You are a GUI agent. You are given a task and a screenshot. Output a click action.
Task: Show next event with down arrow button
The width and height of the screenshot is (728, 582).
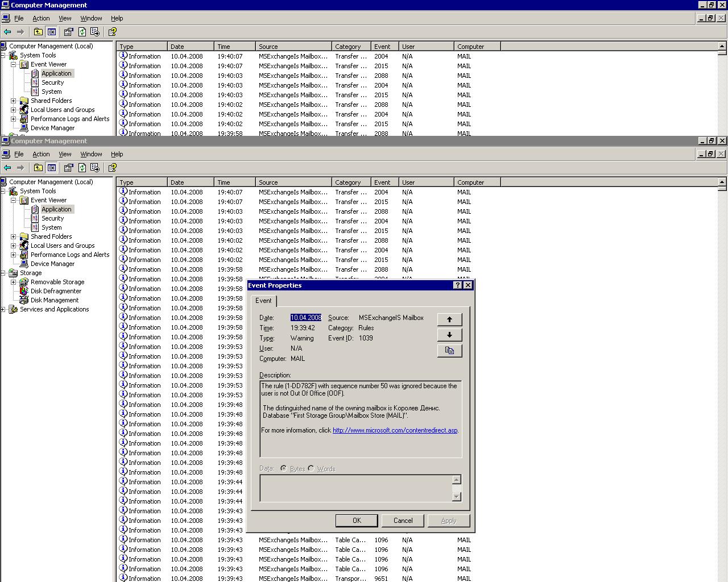[449, 335]
